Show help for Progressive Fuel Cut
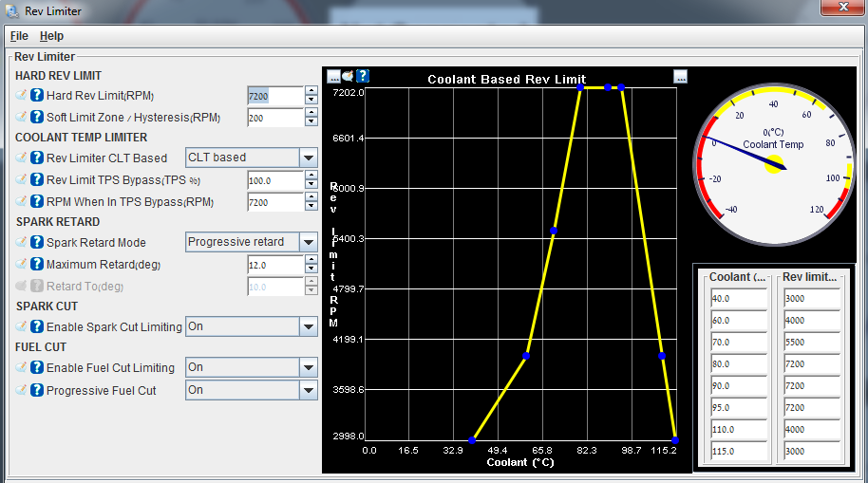The image size is (868, 483). 36,390
